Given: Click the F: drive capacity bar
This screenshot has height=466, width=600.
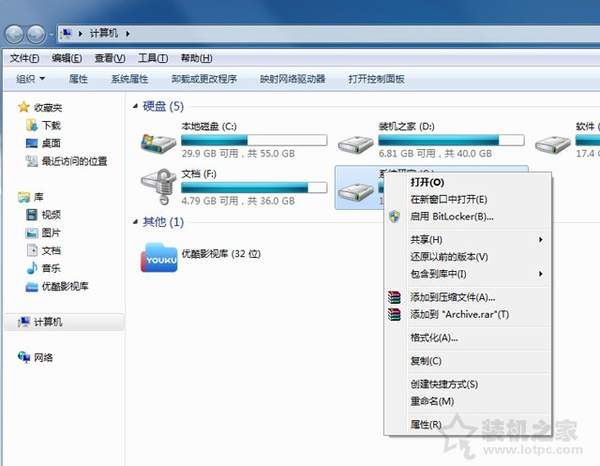Looking at the screenshot, I should pos(254,187).
